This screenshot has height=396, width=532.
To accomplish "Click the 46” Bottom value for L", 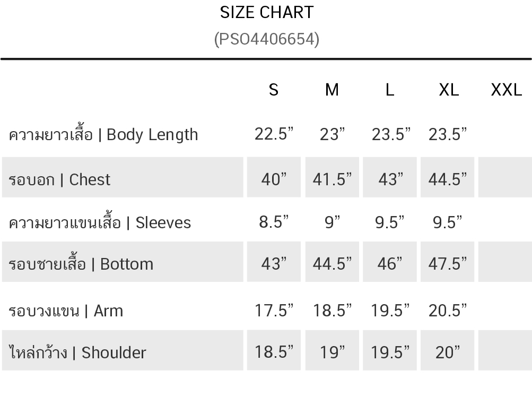I will (x=390, y=263).
